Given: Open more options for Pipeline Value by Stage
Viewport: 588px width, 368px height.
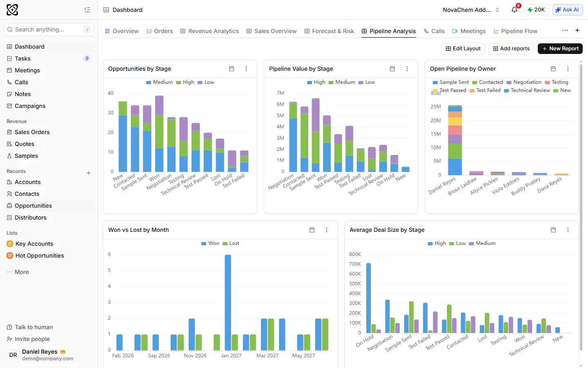Looking at the screenshot, I should point(407,69).
